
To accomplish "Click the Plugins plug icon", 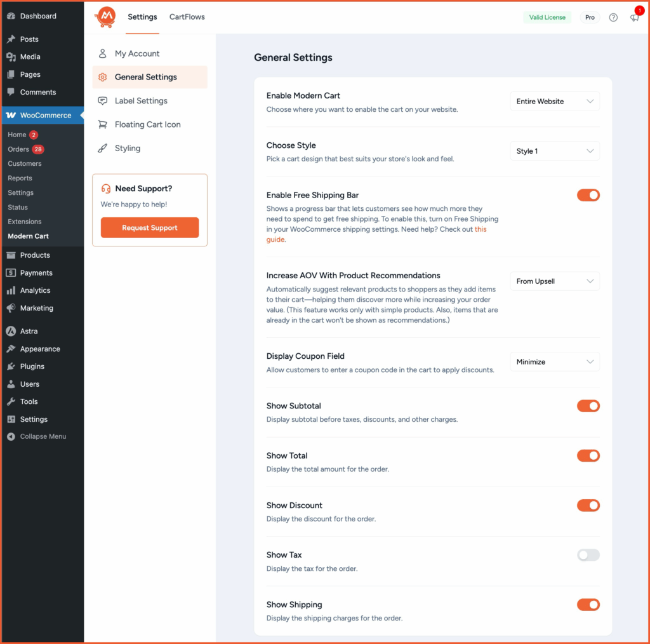I will tap(11, 366).
